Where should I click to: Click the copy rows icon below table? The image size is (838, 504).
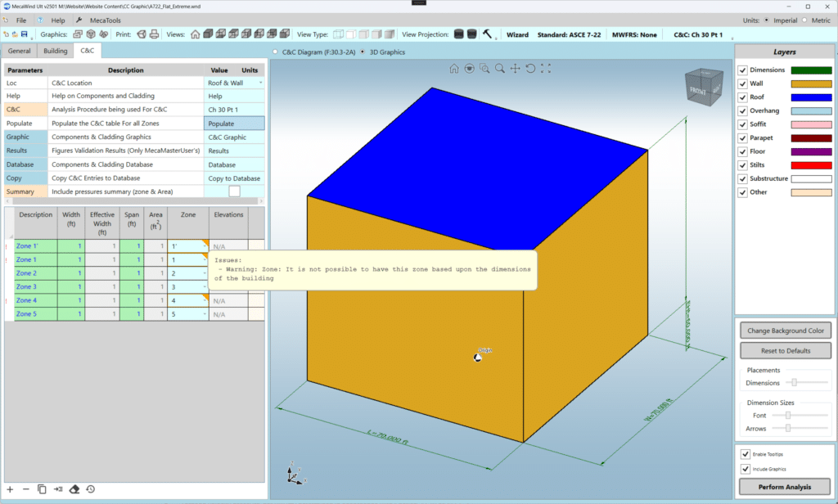tap(42, 489)
